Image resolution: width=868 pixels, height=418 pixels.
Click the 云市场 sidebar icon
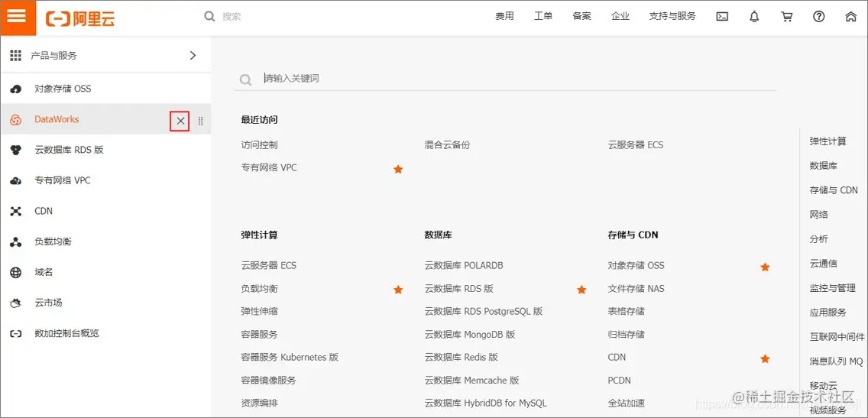[16, 303]
